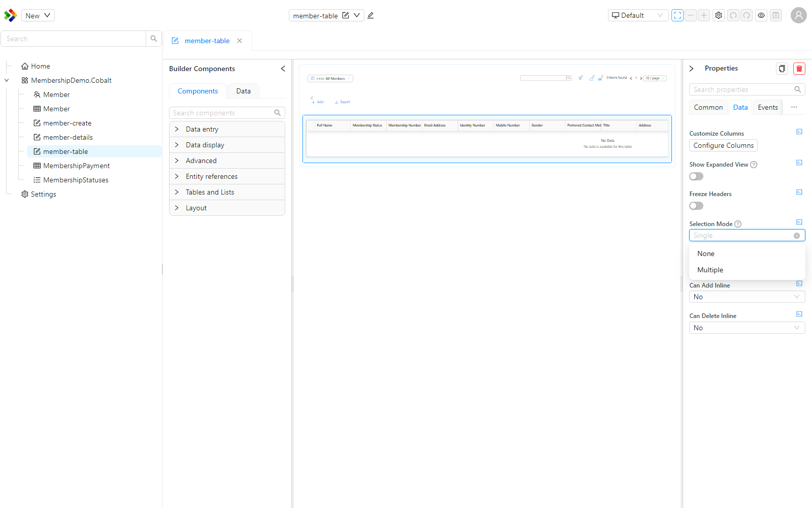Open member-create in the tree
The width and height of the screenshot is (812, 508).
pyautogui.click(x=62, y=123)
